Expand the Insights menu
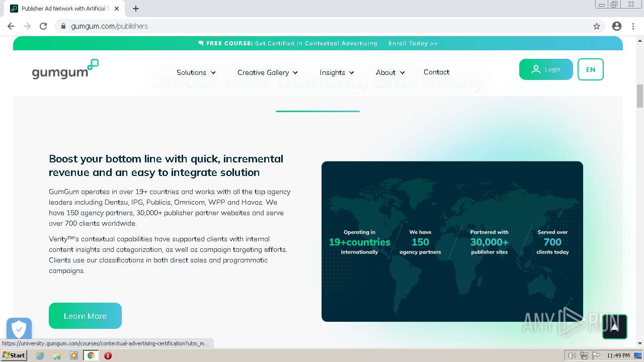The height and width of the screenshot is (362, 644). [337, 72]
